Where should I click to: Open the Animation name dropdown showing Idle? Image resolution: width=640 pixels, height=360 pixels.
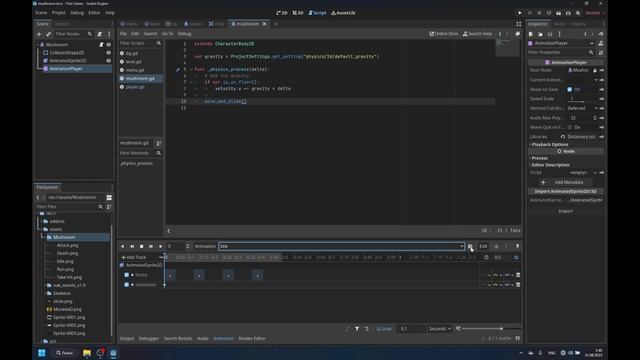[x=342, y=247]
